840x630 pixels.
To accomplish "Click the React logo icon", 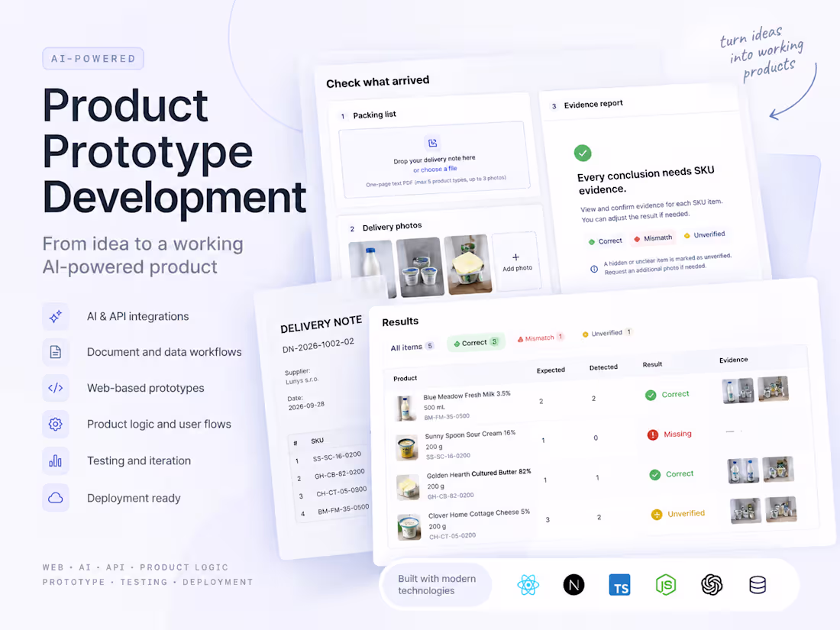I will (x=528, y=585).
